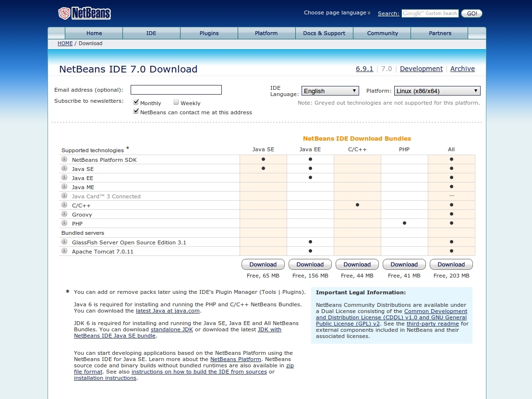
Task: Open info icon for Apache Tomcat 7.0.11
Action: [x=64, y=251]
